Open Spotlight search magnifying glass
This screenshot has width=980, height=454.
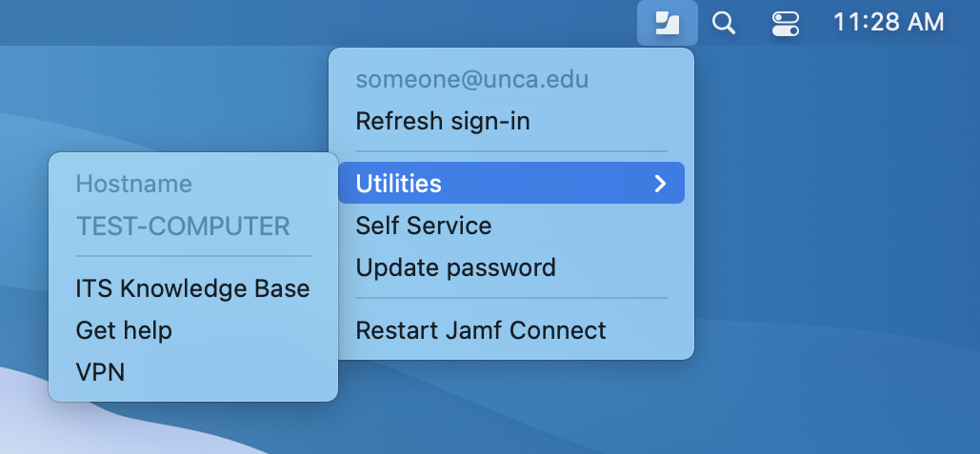724,23
